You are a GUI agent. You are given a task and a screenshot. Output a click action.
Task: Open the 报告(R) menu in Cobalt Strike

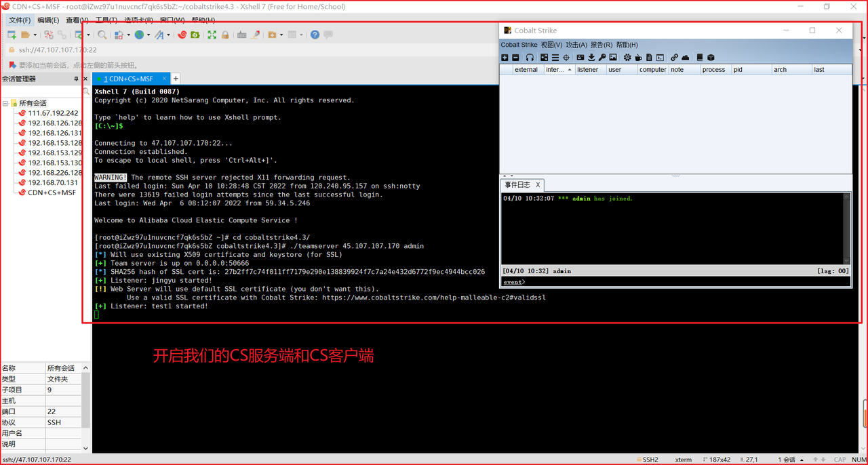click(x=601, y=45)
